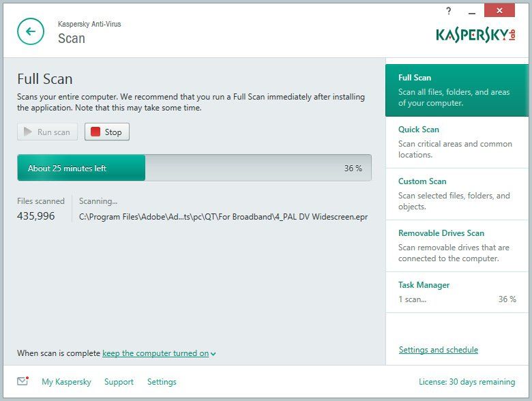Expand the 'keep the computer turned on' dropdown

coord(159,353)
